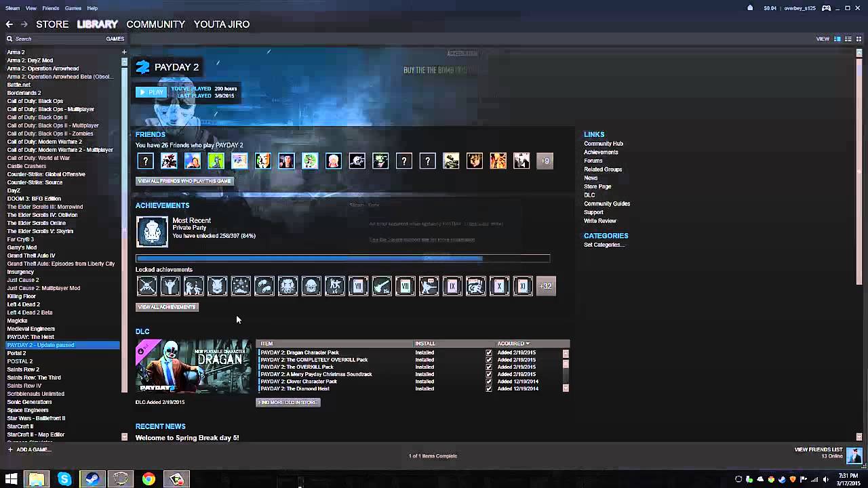The width and height of the screenshot is (868, 488).
Task: Click the plus icon beside ADD A GAME
Action: (9, 449)
